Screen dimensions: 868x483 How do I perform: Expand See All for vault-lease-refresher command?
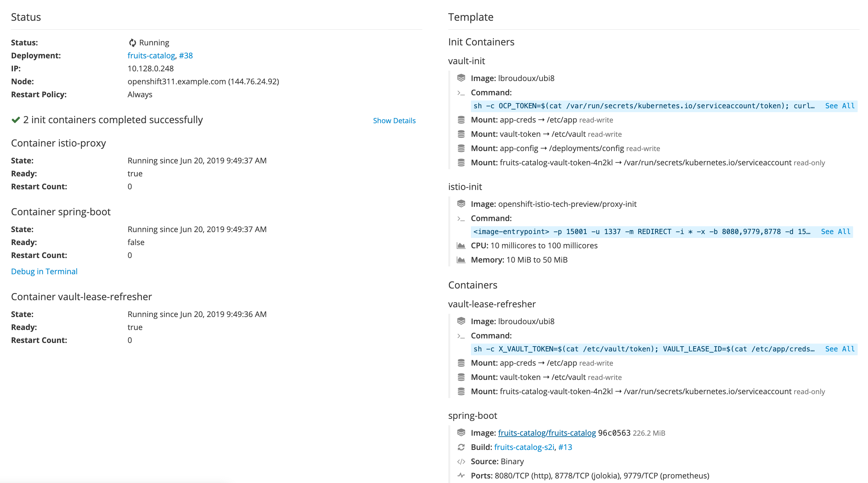point(840,349)
